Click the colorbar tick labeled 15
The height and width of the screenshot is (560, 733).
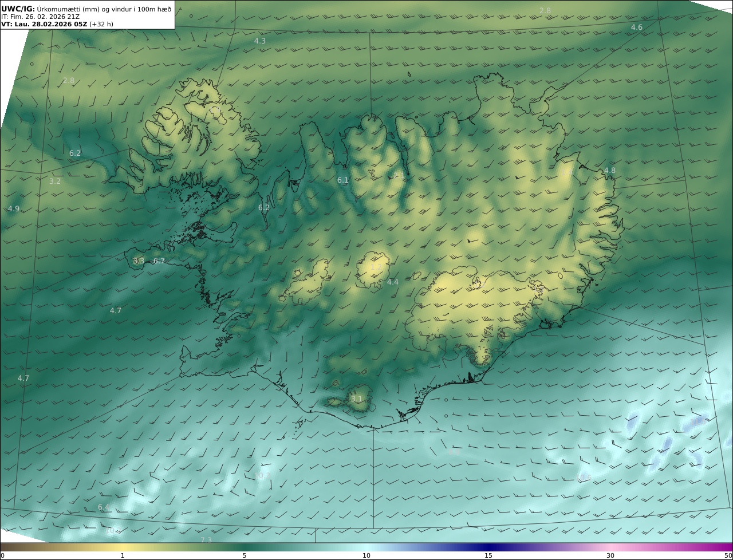pos(488,555)
